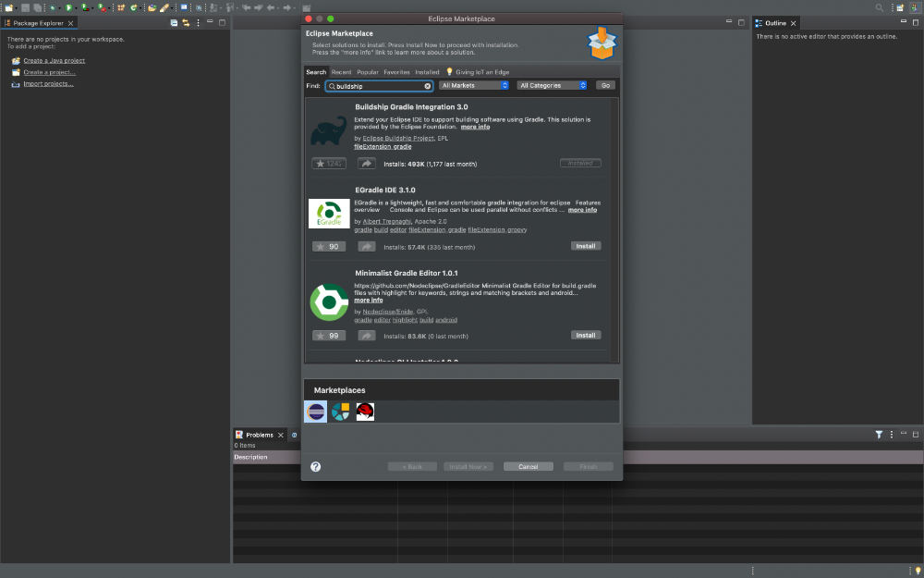Switch to the Popular tab
This screenshot has width=924, height=578.
click(x=368, y=72)
